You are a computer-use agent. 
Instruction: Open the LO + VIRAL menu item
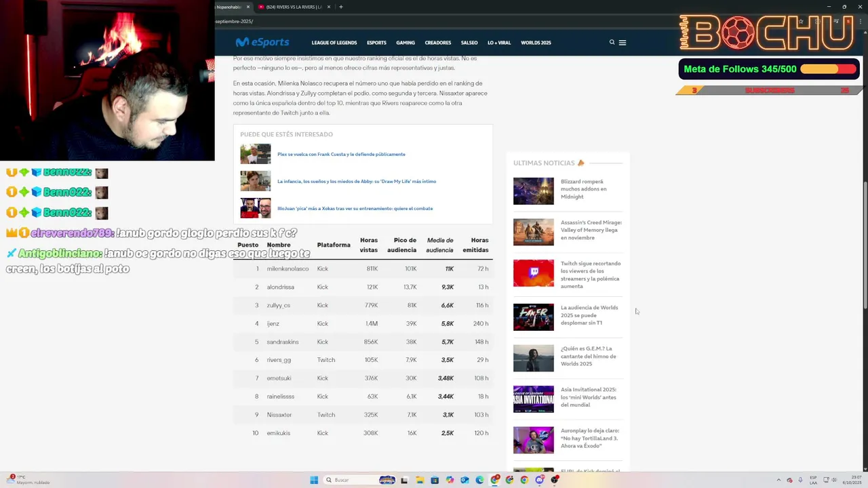pyautogui.click(x=499, y=43)
